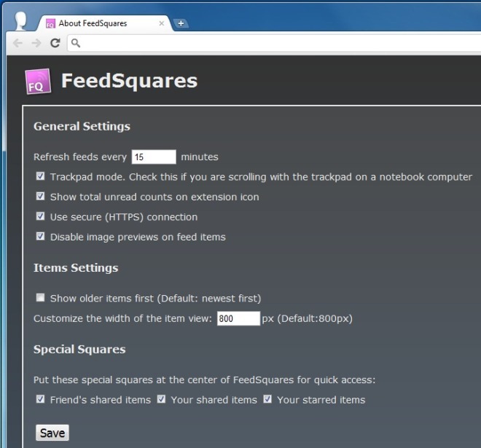Click the search magnifier icon in address bar
Screen dimensions: 481x448
[x=76, y=43]
